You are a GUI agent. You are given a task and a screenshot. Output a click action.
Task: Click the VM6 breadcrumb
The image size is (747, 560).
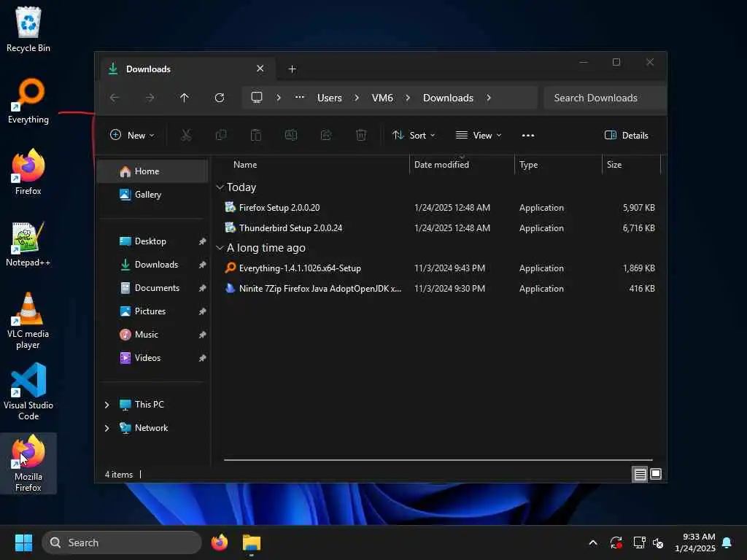tap(382, 98)
